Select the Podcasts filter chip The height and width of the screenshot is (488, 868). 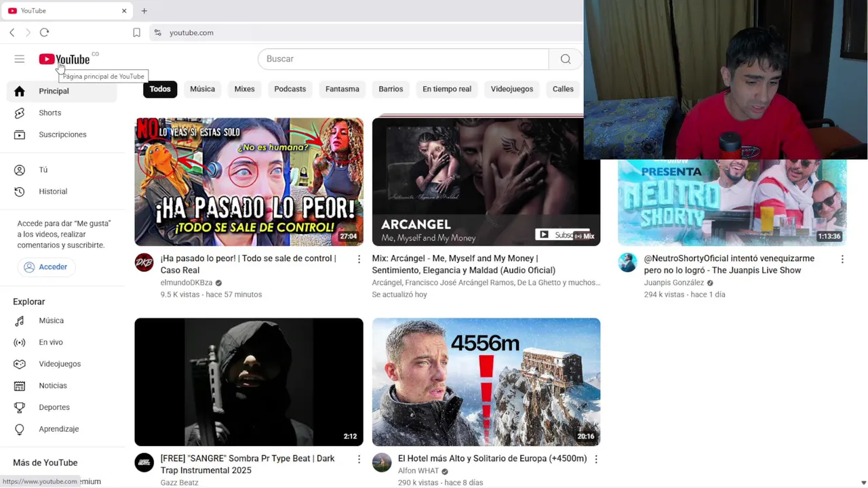(x=290, y=89)
